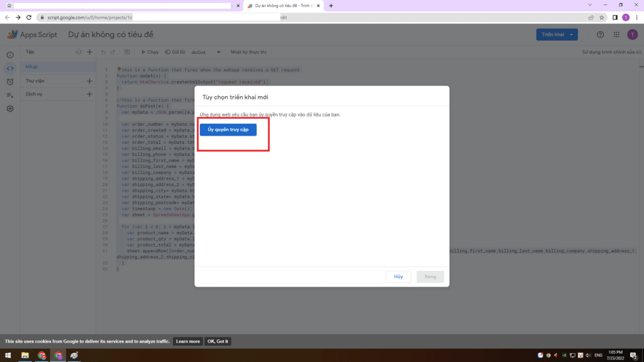Start debugging with Gỡ lỗi

pos(175,52)
